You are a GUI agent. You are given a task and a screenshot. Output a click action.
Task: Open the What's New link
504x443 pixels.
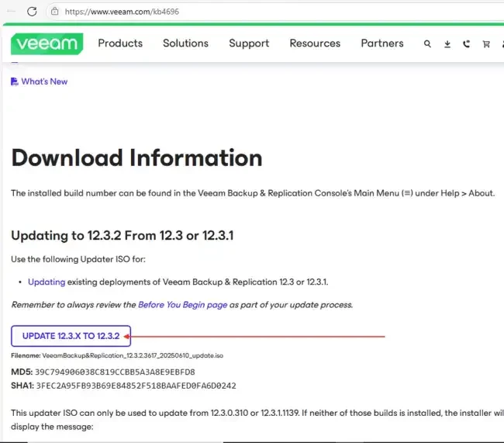pos(44,81)
